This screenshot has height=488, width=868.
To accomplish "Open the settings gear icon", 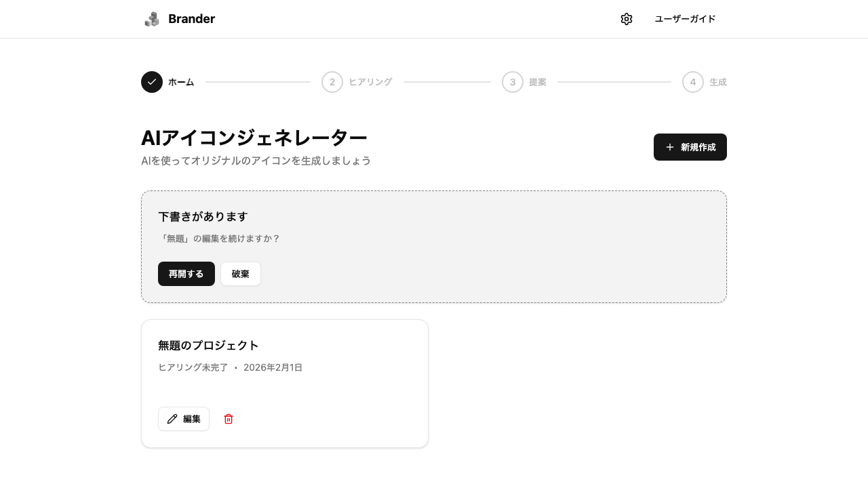I will point(627,19).
